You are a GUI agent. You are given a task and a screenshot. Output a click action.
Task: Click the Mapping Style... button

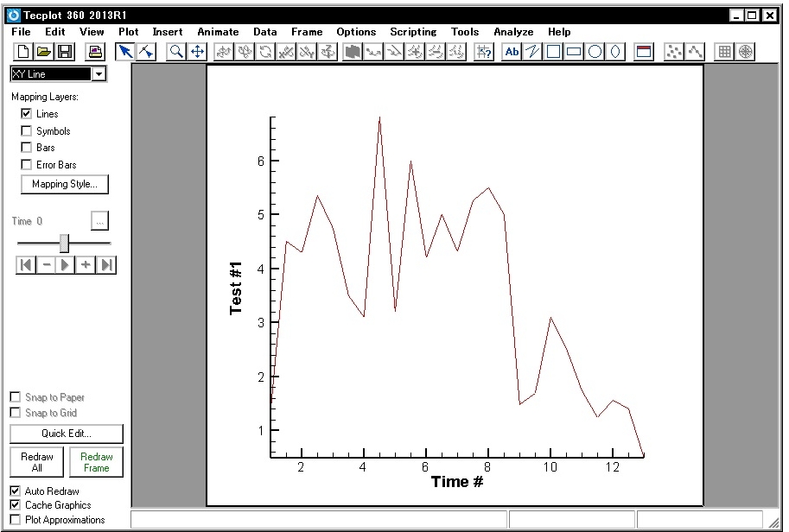pyautogui.click(x=65, y=184)
